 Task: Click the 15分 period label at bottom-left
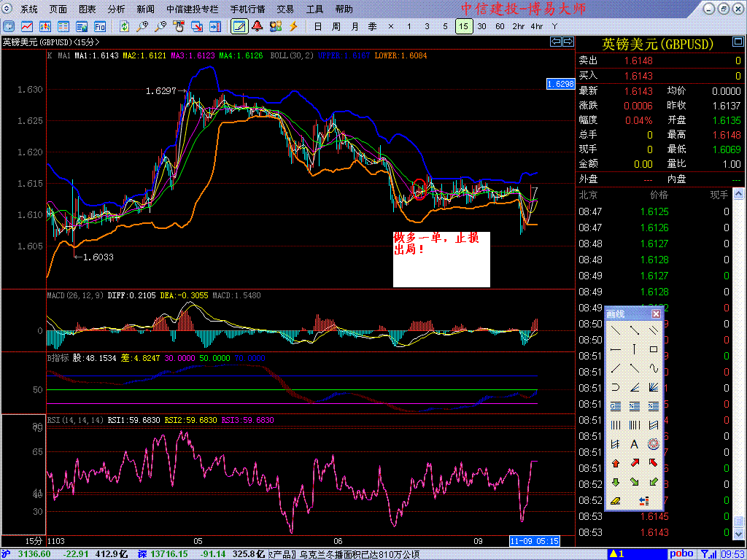click(x=34, y=541)
